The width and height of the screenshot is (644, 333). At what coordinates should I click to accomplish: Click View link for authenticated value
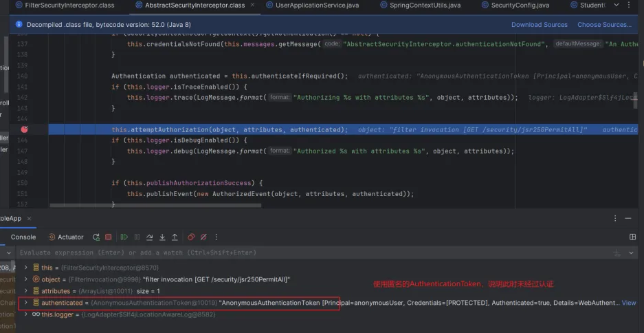point(628,303)
